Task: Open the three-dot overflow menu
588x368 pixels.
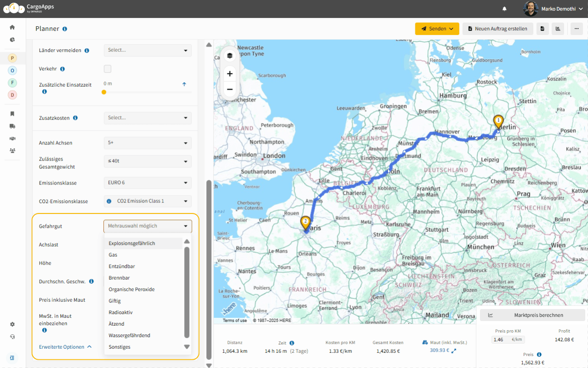Action: pyautogui.click(x=576, y=29)
